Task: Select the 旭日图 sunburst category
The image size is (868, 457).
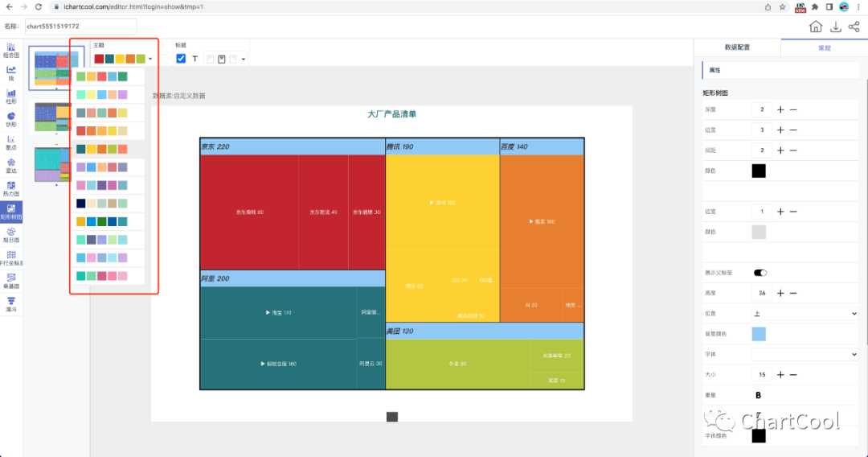Action: tap(11, 236)
